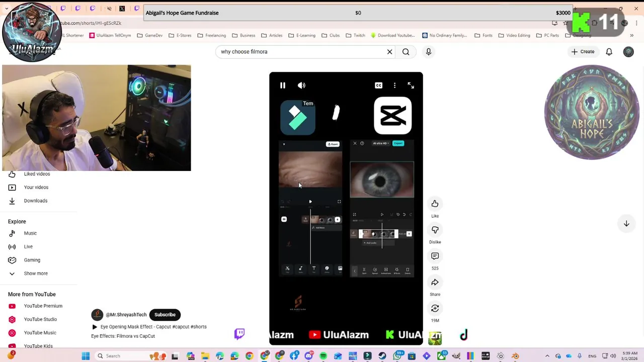Show hidden bookmarks via overflow chevron
The image size is (644, 362).
tap(631, 36)
